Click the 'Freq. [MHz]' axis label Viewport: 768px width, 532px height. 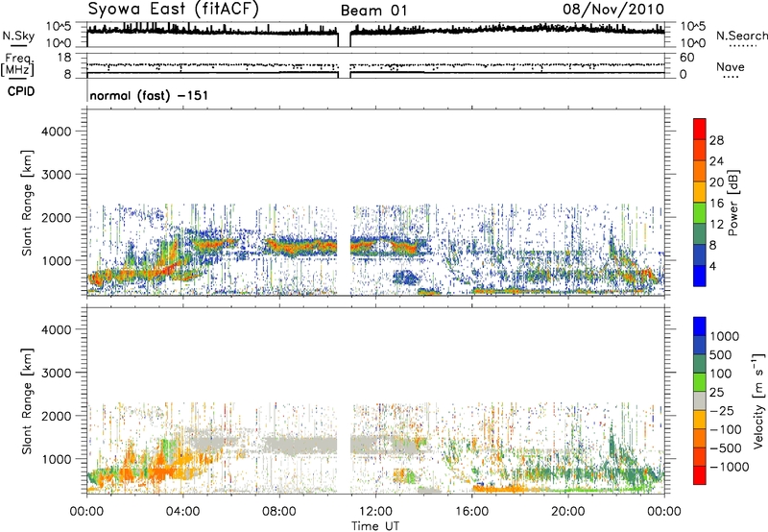17,65
